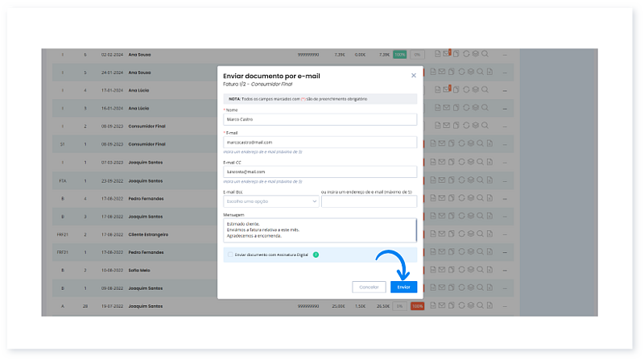
Task: Click the stacked layers icon in the top row
Action: click(x=473, y=54)
